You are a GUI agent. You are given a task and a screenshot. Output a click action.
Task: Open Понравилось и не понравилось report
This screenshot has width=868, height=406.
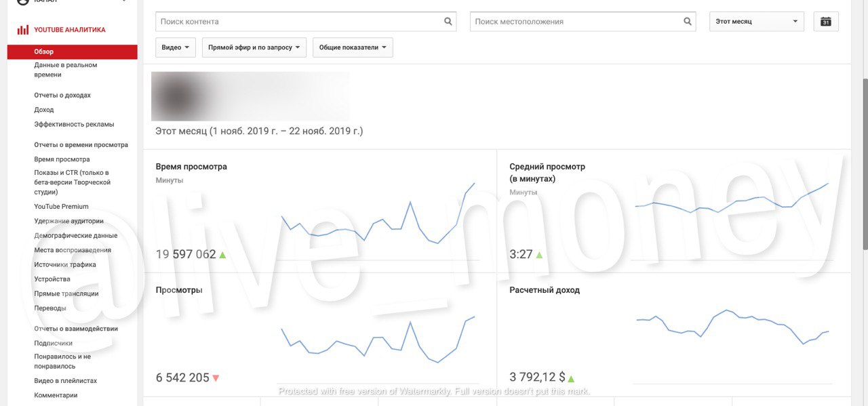pyautogui.click(x=62, y=361)
